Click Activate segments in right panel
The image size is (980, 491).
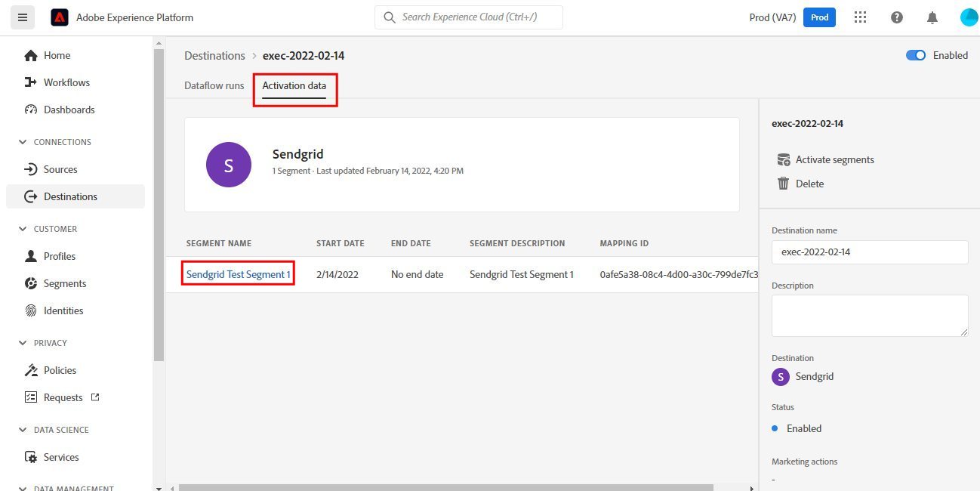pyautogui.click(x=835, y=159)
